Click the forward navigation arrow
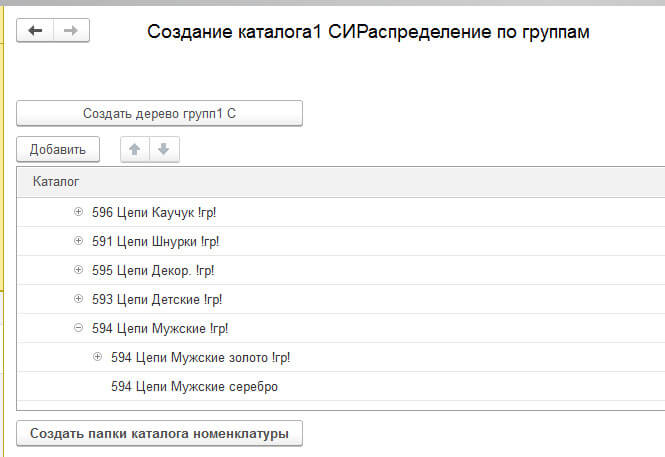This screenshot has height=457, width=665. click(71, 31)
